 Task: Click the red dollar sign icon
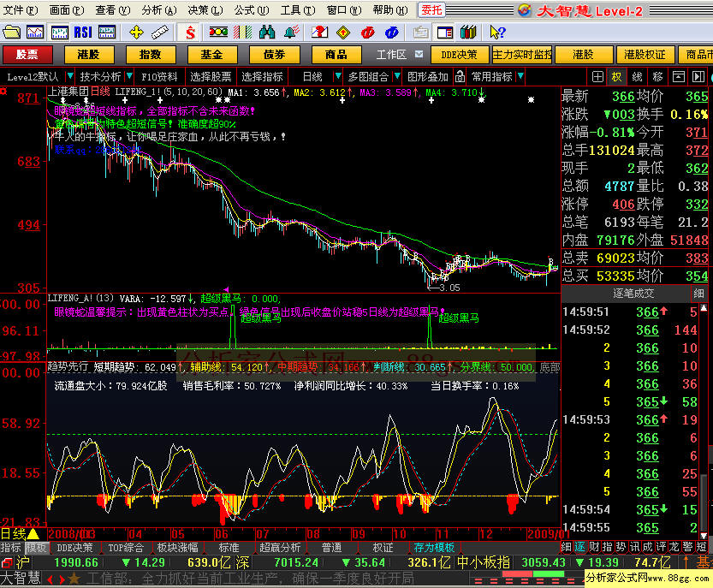[x=191, y=33]
